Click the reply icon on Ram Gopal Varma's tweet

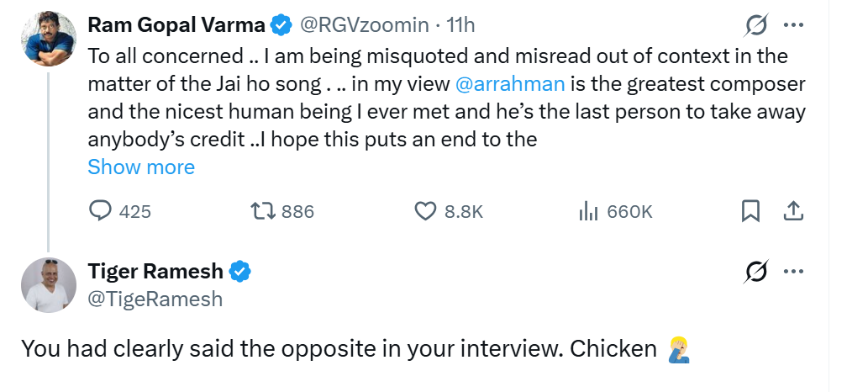click(x=101, y=211)
